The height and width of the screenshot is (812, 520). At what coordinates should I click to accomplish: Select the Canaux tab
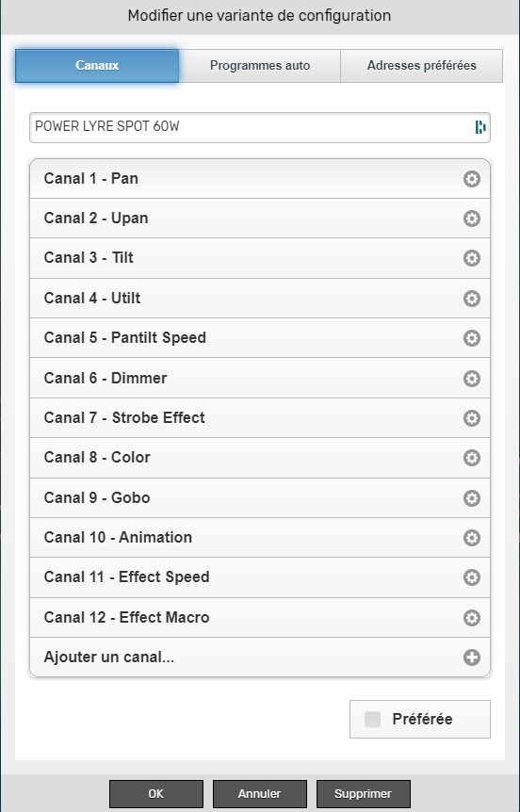click(x=97, y=66)
